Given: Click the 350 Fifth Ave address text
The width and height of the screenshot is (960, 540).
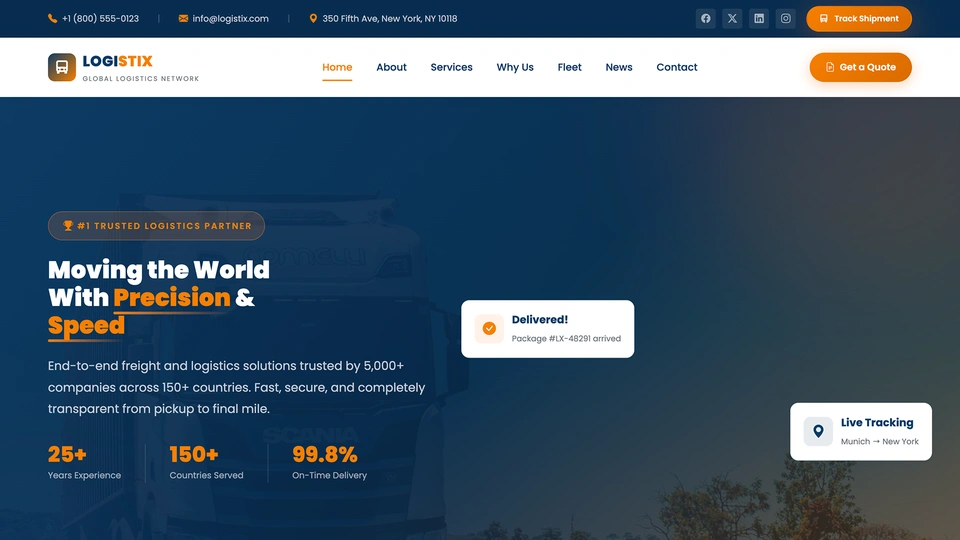Looking at the screenshot, I should point(389,18).
